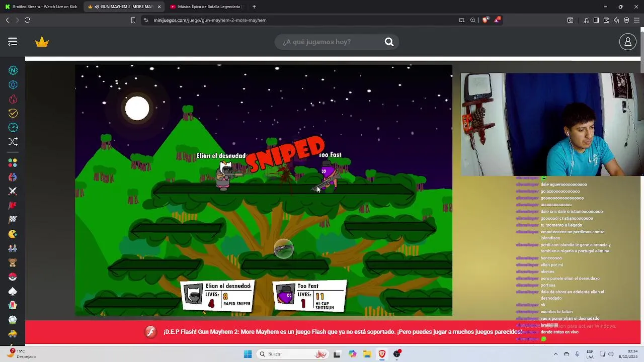The width and height of the screenshot is (644, 362).
Task: Click the Too Fast player card
Action: [x=310, y=296]
